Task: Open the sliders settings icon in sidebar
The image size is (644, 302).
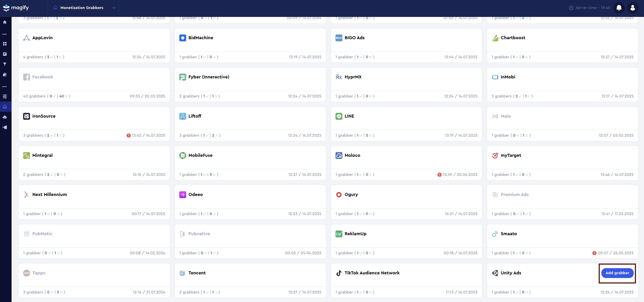Action: point(5,96)
